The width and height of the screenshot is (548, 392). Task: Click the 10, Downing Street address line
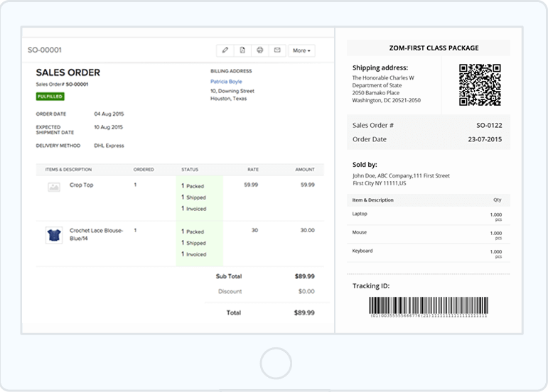[x=232, y=91]
